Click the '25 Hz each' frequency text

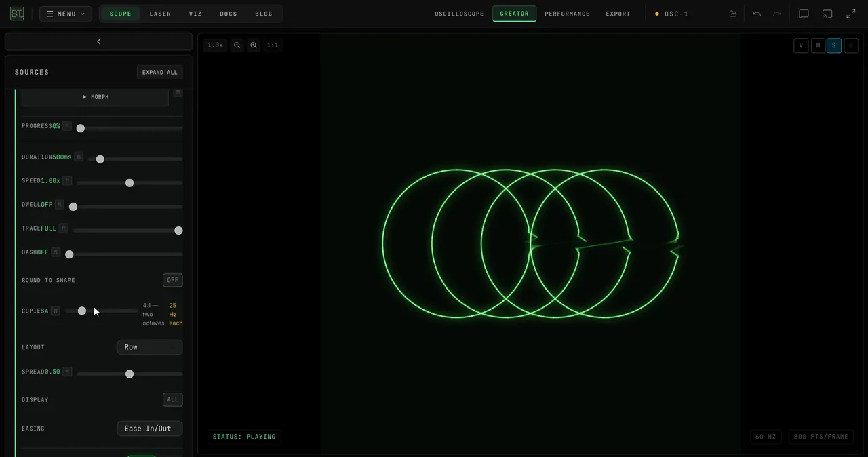point(176,315)
